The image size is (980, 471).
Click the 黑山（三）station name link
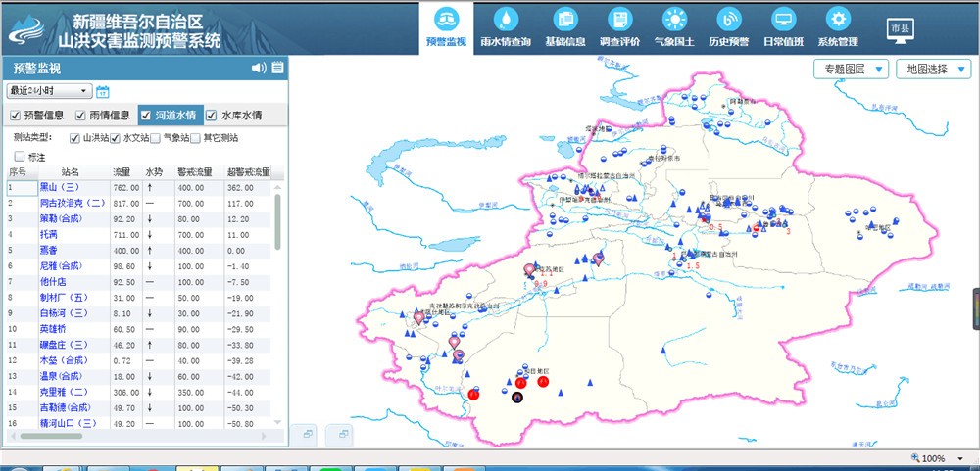pyautogui.click(x=58, y=187)
